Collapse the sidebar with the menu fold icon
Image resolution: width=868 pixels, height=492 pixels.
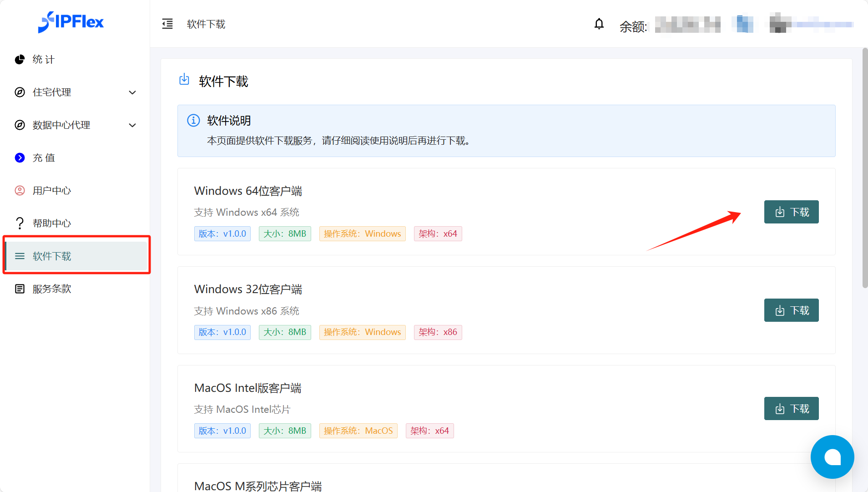pyautogui.click(x=167, y=24)
